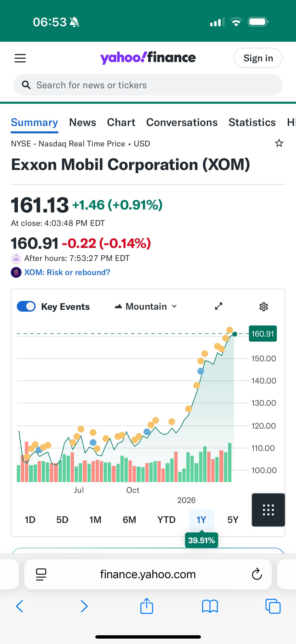The width and height of the screenshot is (296, 644).
Task: Expand chart to full screen
Action: click(x=218, y=306)
